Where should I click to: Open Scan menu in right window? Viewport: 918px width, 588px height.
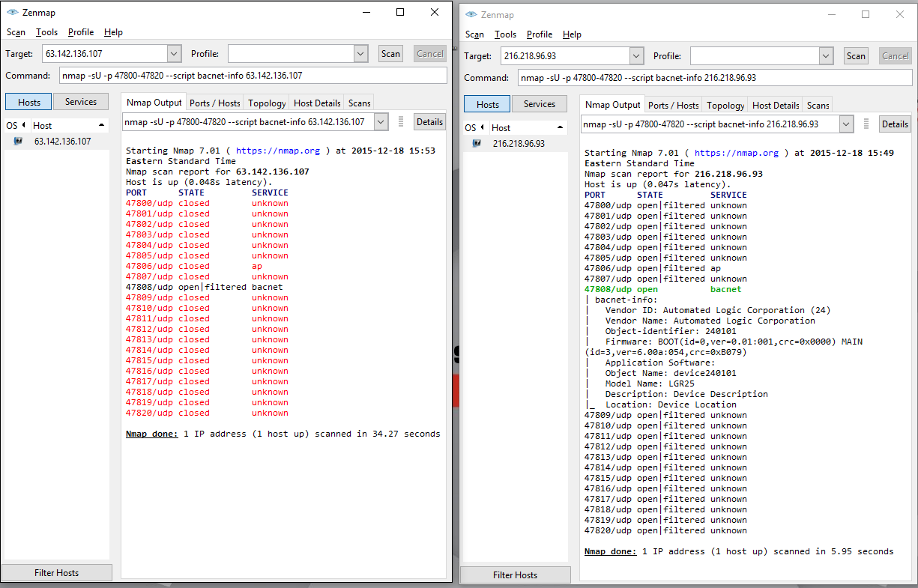474,34
